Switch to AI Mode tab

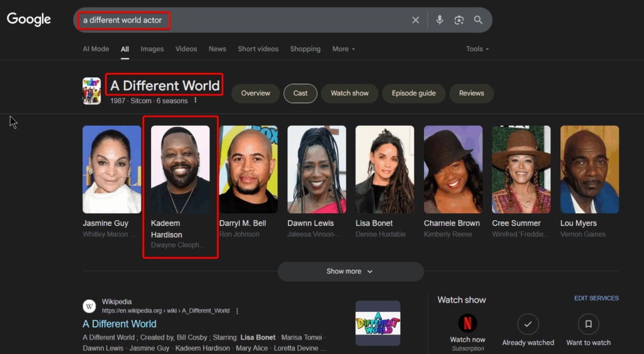[x=96, y=49]
